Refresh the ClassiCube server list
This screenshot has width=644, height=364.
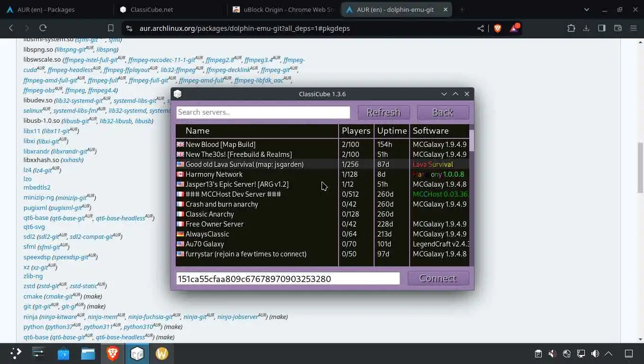384,112
